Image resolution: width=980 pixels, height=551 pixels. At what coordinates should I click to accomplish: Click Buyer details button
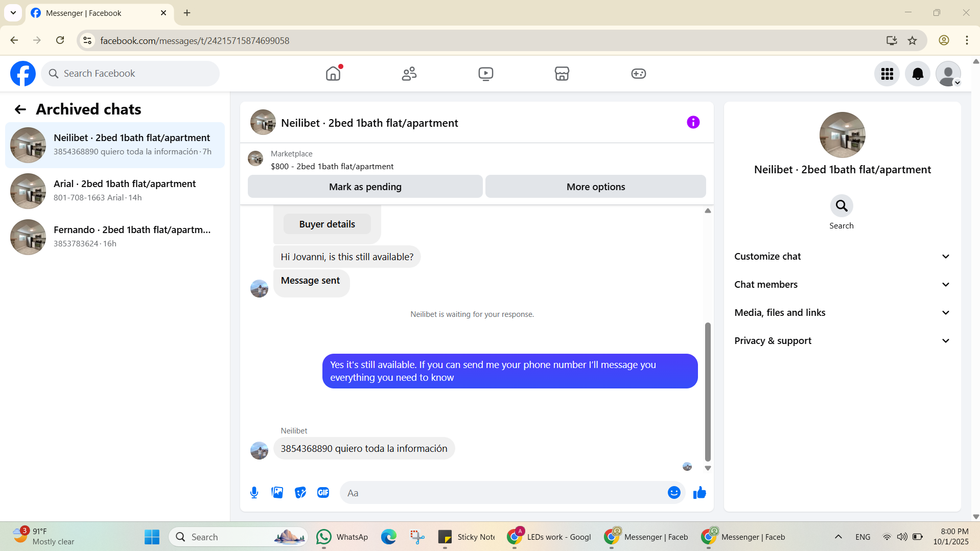click(327, 224)
